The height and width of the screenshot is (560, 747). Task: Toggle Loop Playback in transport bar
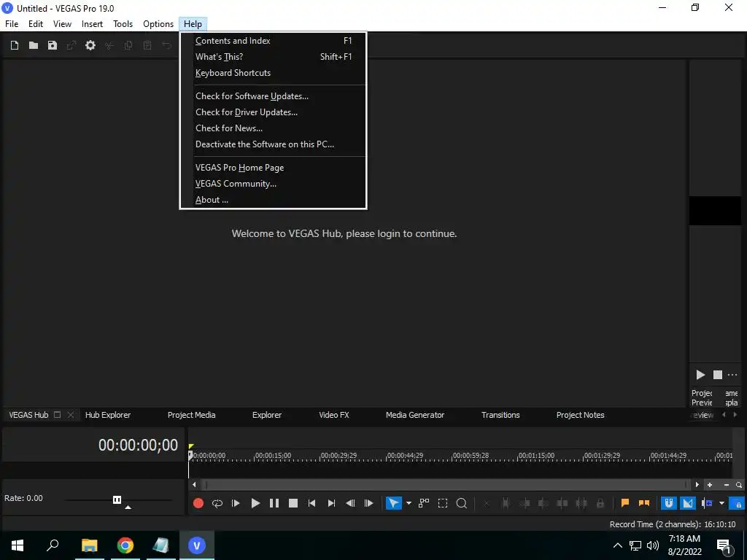(x=217, y=503)
